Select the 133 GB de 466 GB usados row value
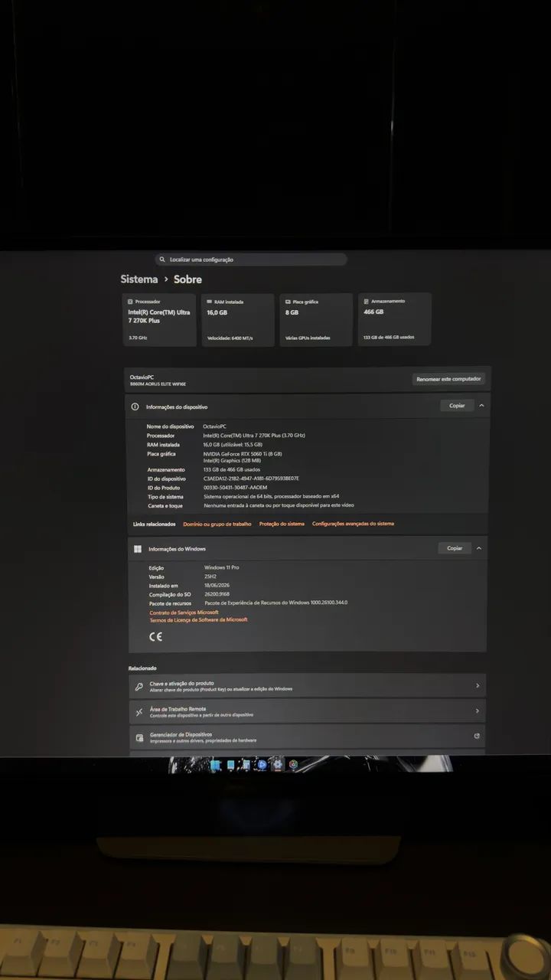This screenshot has width=551, height=980. [232, 469]
